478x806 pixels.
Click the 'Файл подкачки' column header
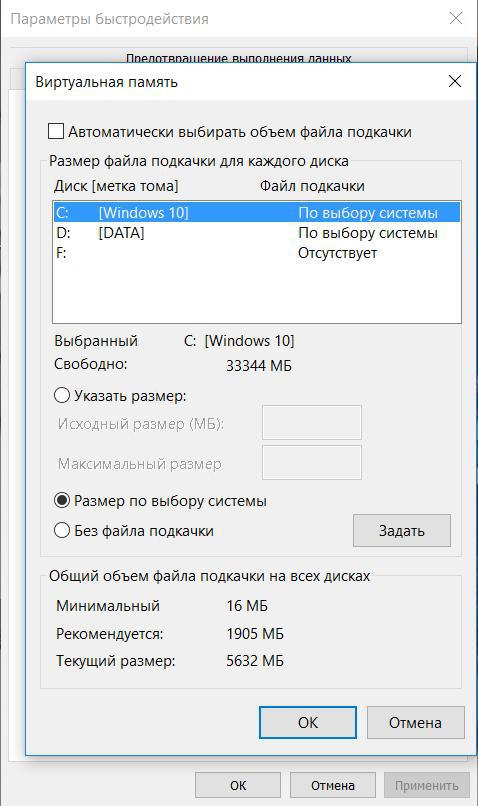point(312,186)
